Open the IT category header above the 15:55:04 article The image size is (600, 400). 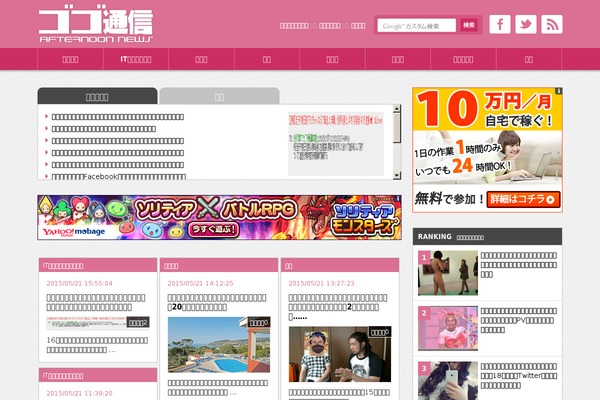[98, 265]
